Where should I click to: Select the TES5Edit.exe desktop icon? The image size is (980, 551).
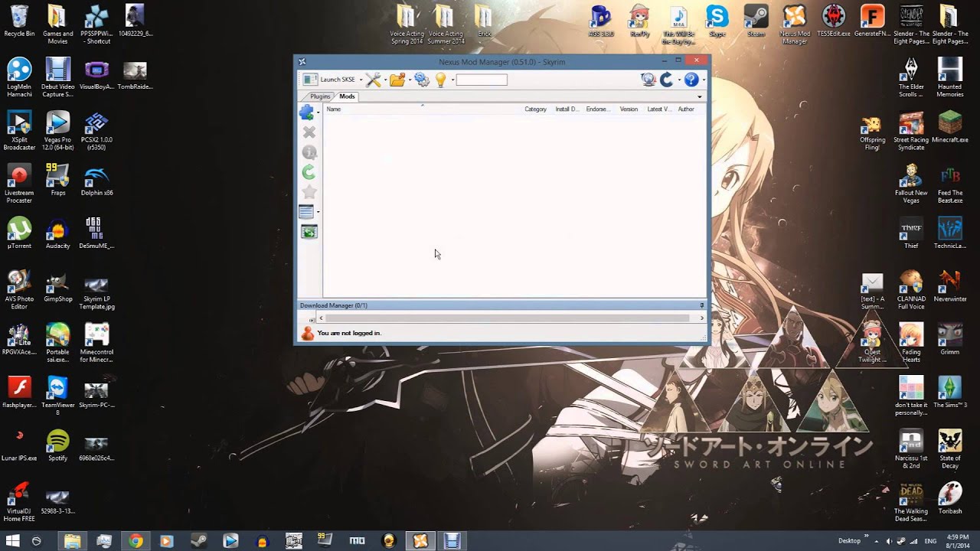coord(834,21)
